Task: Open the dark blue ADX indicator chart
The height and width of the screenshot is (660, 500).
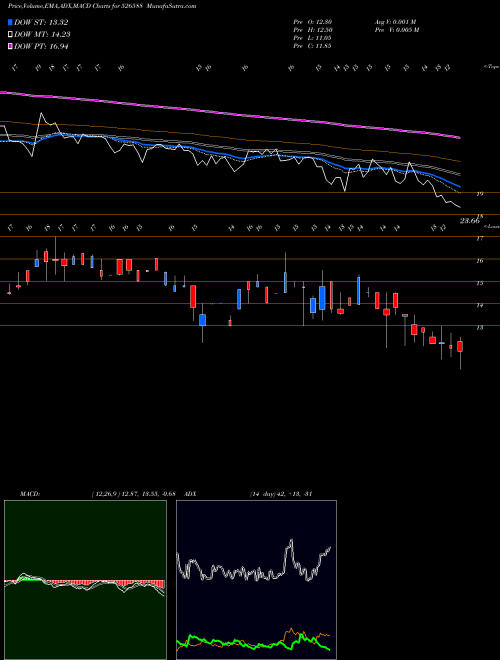Action: coord(256,580)
